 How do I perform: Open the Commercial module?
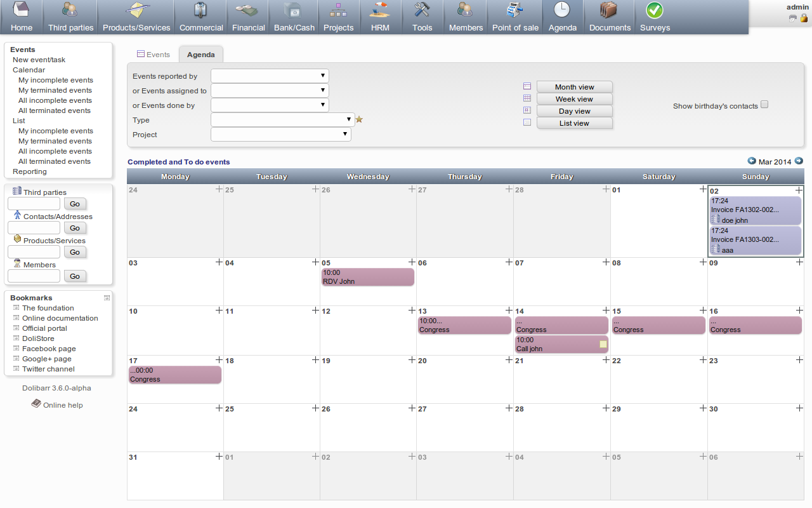(201, 17)
